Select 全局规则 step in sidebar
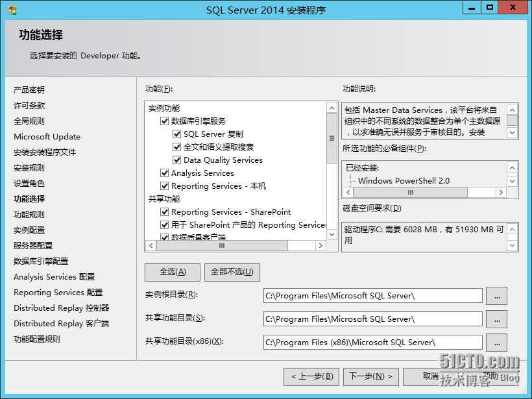This screenshot has height=399, width=532. (29, 121)
